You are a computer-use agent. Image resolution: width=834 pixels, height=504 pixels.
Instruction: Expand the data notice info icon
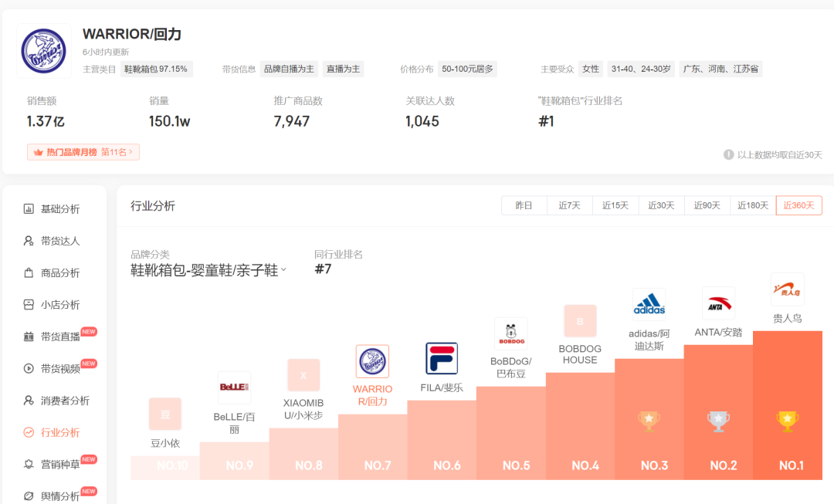click(728, 154)
